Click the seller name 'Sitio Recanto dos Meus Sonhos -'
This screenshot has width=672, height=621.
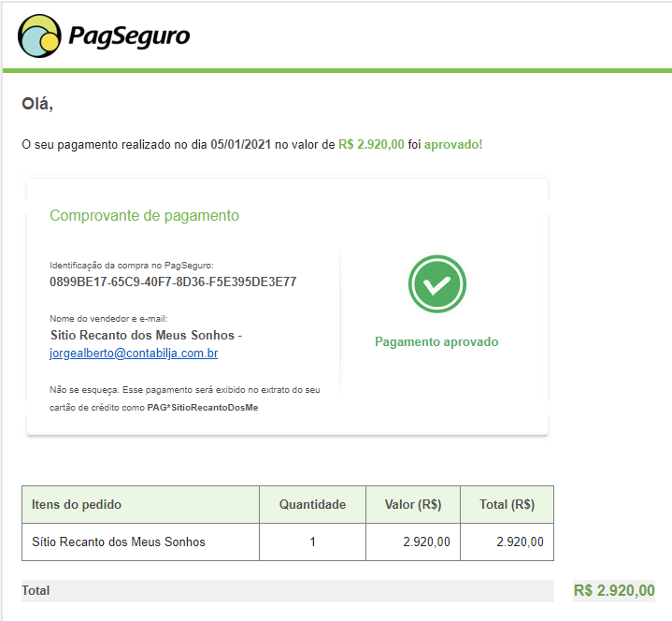[146, 335]
